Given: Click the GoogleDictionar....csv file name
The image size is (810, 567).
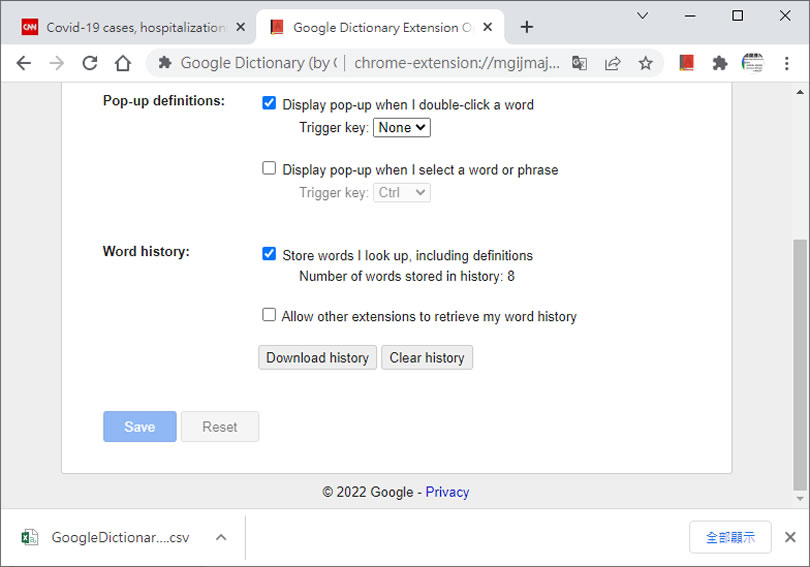Looking at the screenshot, I should [x=120, y=538].
